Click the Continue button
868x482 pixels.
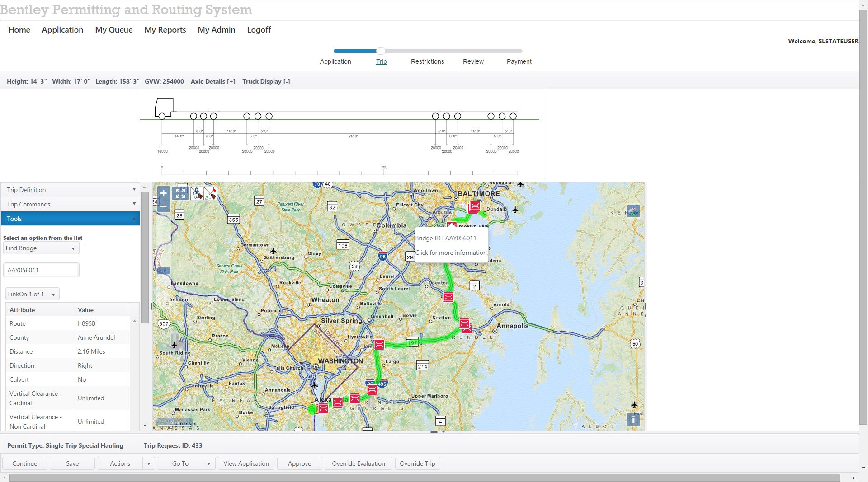(x=25, y=463)
